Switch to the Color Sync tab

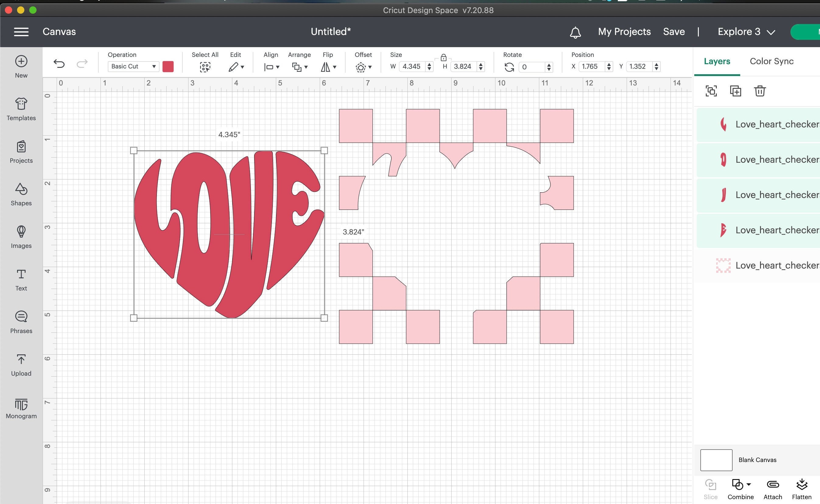(771, 61)
